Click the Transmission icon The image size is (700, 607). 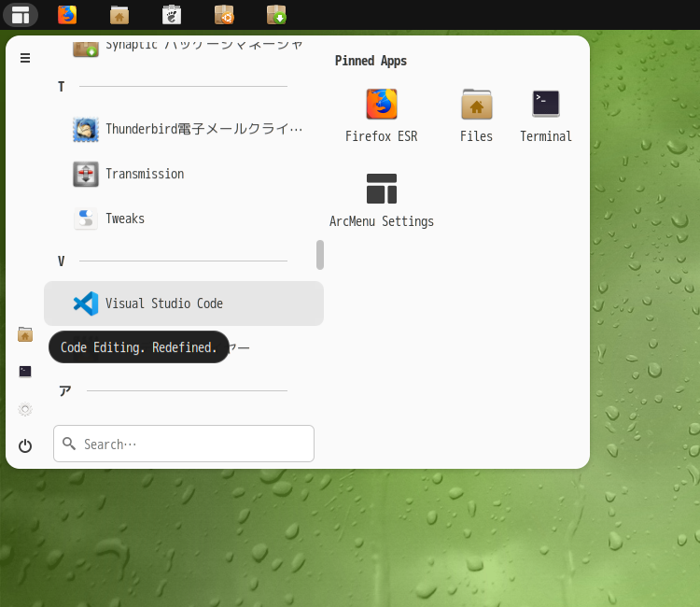click(86, 175)
